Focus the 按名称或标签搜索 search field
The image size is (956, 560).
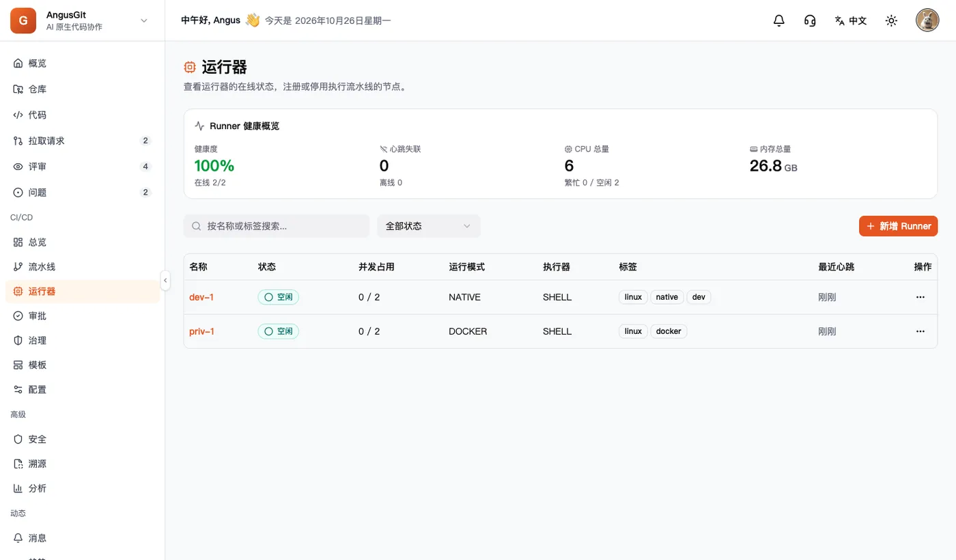coord(277,226)
